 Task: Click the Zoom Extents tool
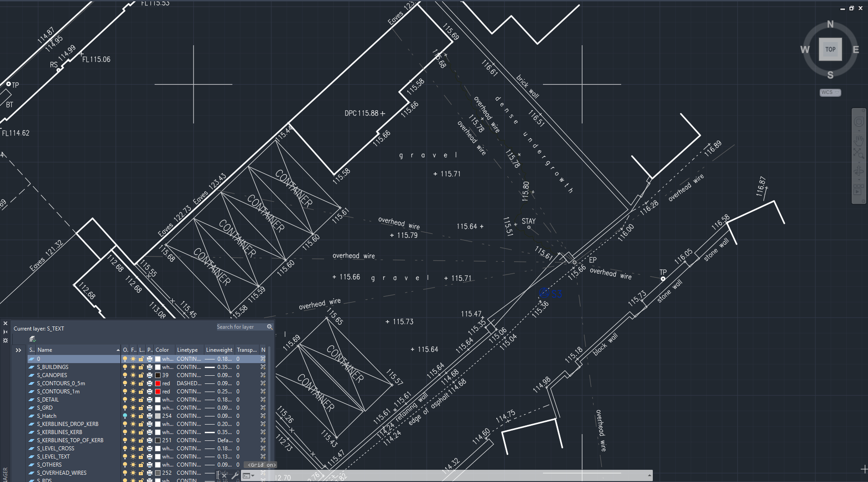[x=859, y=154]
